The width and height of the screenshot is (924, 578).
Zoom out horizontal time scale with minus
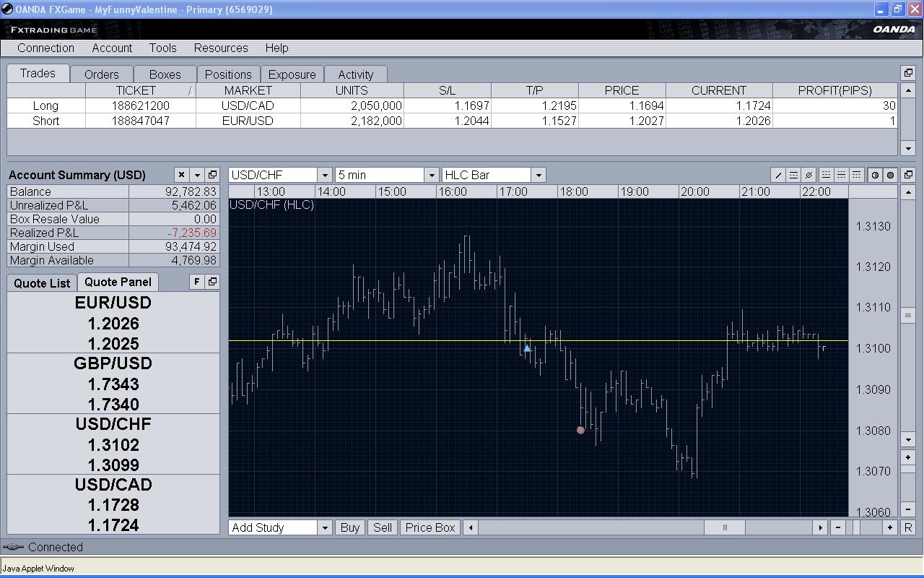[x=838, y=527]
